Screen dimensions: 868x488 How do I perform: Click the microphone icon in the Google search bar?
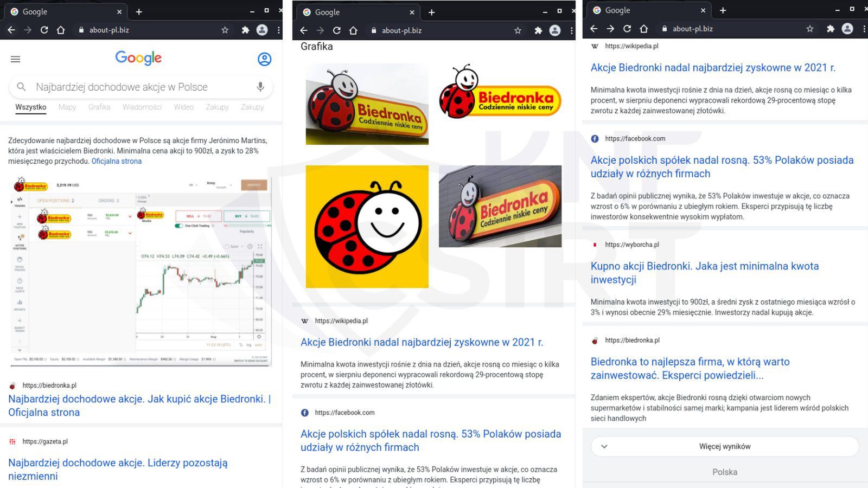[260, 87]
